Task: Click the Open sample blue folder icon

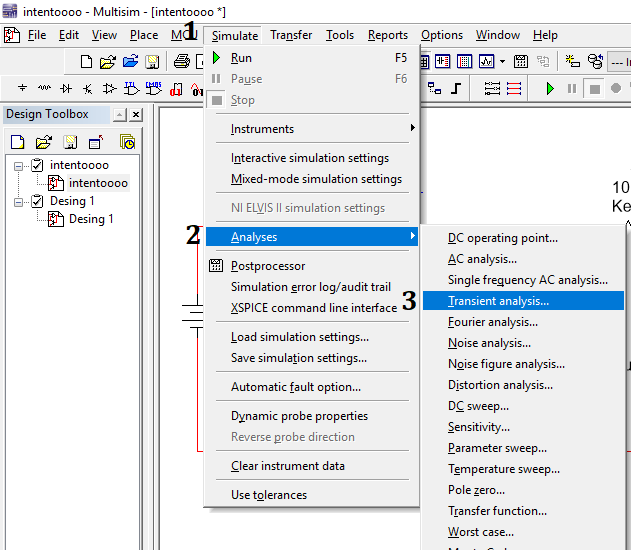Action: pyautogui.click(x=130, y=62)
